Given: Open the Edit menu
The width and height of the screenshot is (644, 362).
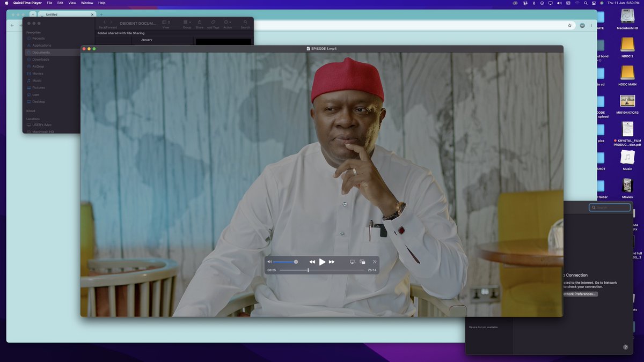Looking at the screenshot, I should [x=60, y=3].
